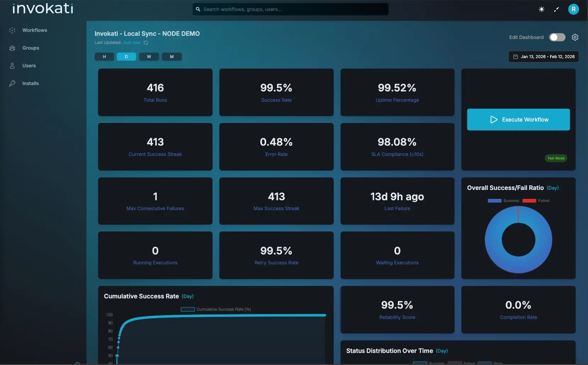Open the Jan 13 - Feb 12 date range picker
The width and height of the screenshot is (588, 365).
click(544, 56)
